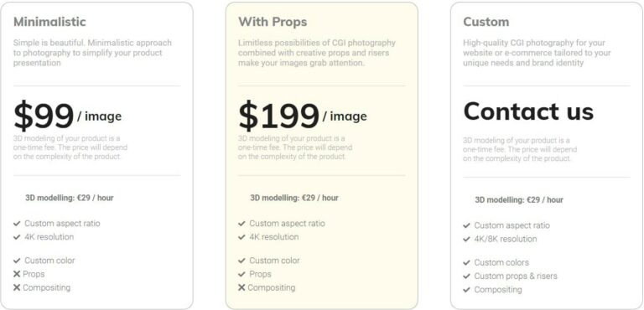
Task: Select the With Props plan heading
Action: pos(273,22)
